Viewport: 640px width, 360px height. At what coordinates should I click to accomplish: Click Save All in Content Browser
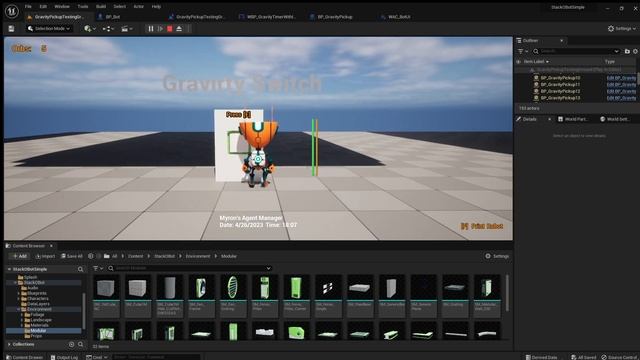pyautogui.click(x=71, y=256)
